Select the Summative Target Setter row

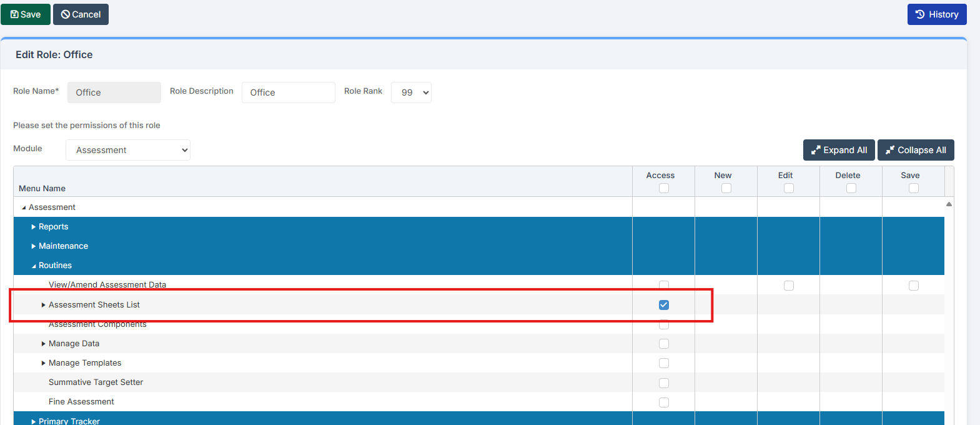tap(96, 382)
